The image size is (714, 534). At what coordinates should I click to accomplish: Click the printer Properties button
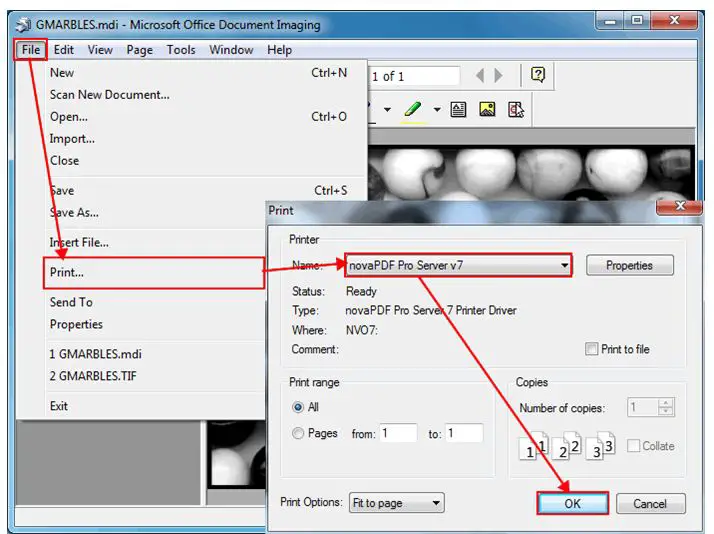[629, 265]
